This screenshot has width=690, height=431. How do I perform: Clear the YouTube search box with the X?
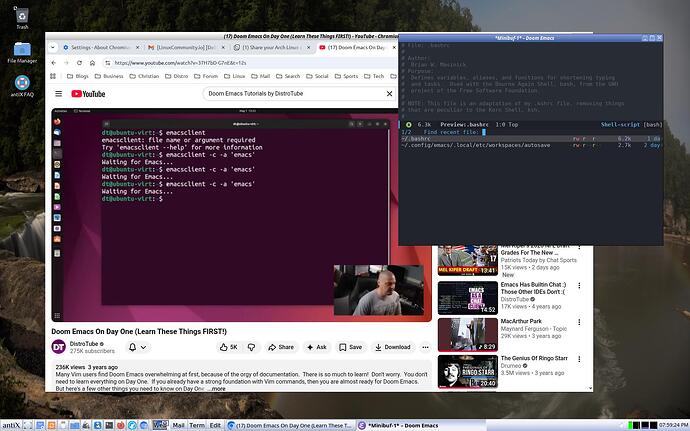tap(389, 93)
